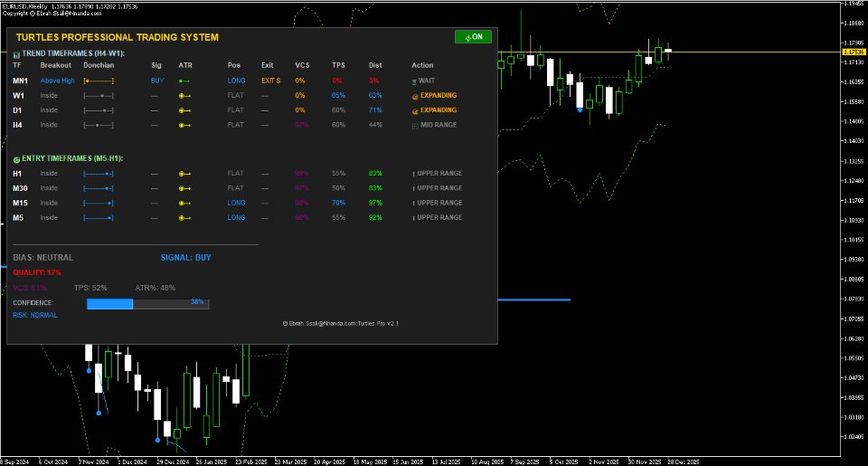Click the blue horizontal level line on chart

[x=534, y=300]
